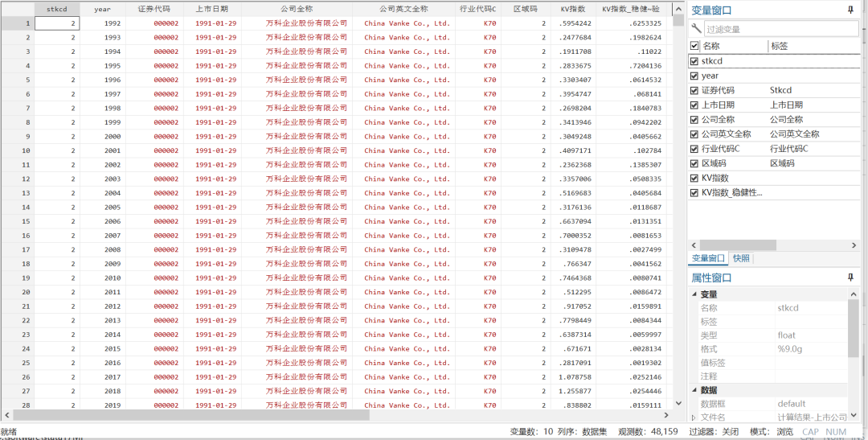This screenshot has width=868, height=440.
Task: Select the stkcd column header
Action: coord(57,9)
